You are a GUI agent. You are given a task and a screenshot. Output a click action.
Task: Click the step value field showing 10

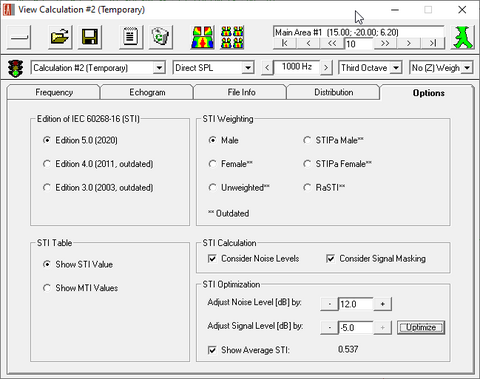(358, 44)
